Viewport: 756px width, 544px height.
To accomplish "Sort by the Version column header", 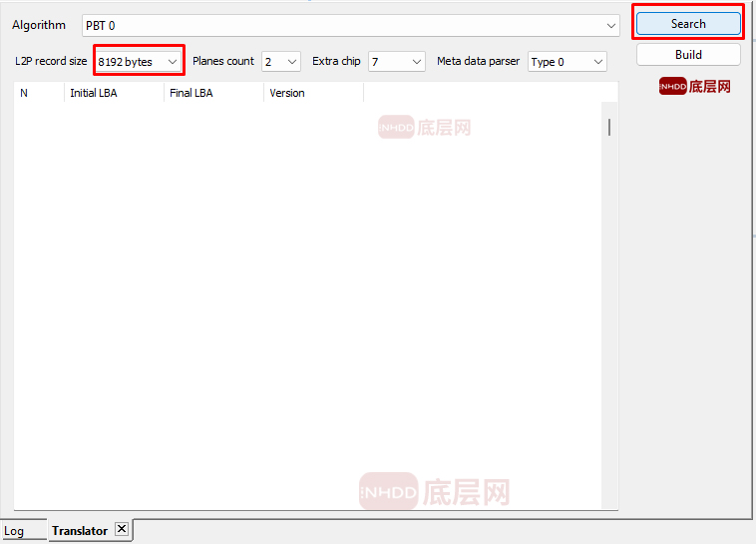I will click(x=312, y=93).
